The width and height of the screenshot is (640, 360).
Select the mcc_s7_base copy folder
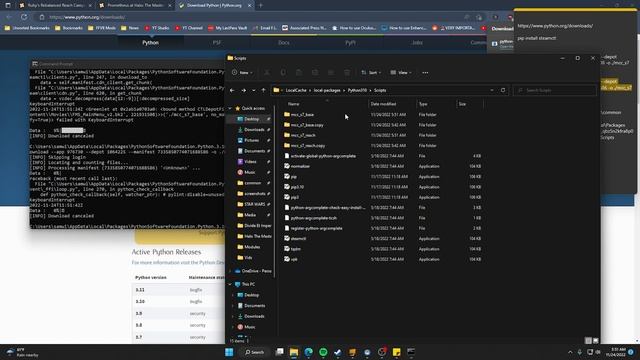(x=307, y=125)
